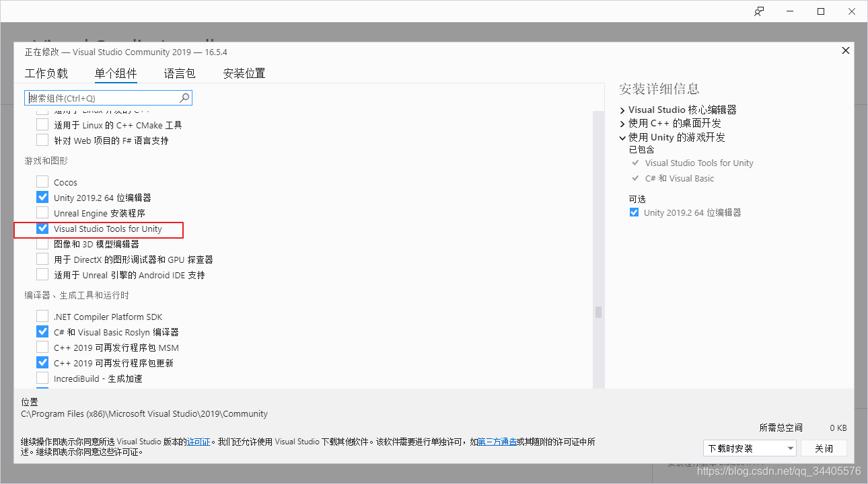The image size is (868, 484).
Task: Expand Visual Studio 核心编辑器 details
Action: click(622, 110)
